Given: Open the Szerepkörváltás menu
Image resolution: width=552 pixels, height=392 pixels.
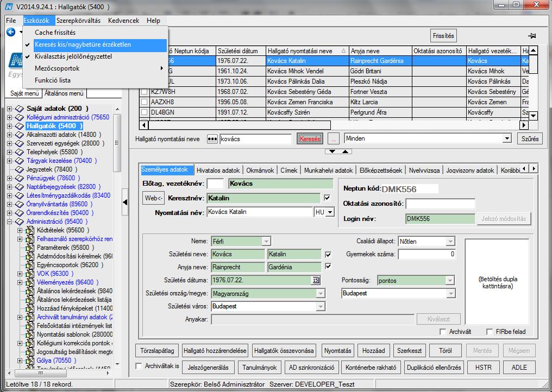Looking at the screenshot, I should [78, 21].
